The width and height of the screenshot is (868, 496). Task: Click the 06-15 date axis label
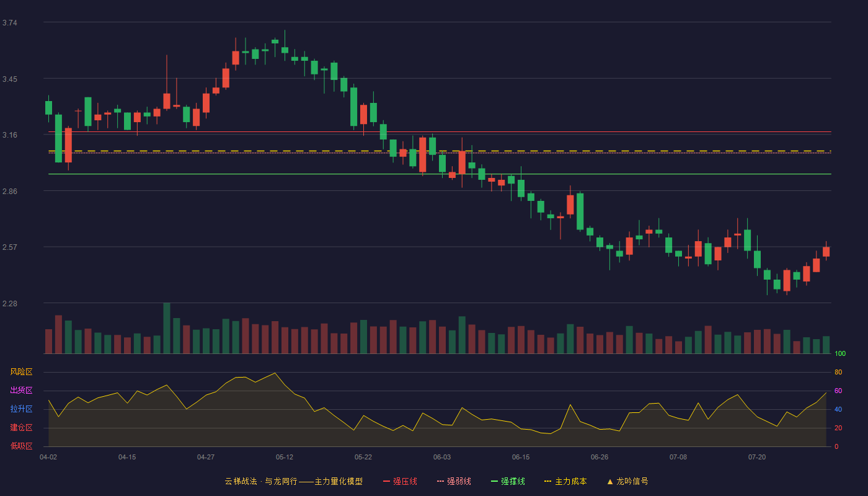tap(521, 457)
